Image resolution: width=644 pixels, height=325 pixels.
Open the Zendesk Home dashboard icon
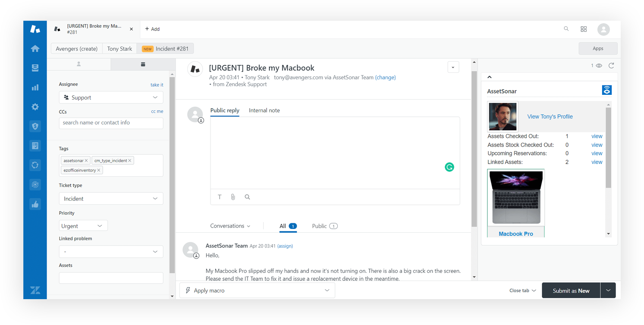[x=35, y=48]
